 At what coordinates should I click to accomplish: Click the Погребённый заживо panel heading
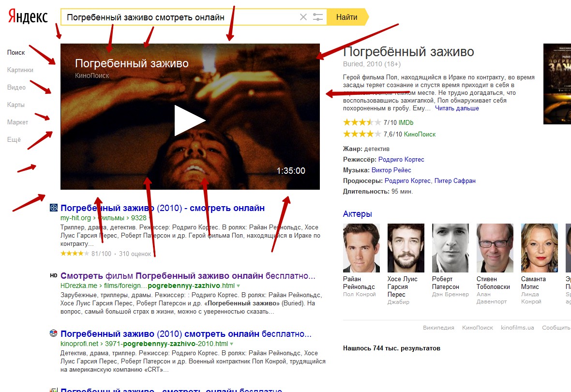[x=408, y=52]
